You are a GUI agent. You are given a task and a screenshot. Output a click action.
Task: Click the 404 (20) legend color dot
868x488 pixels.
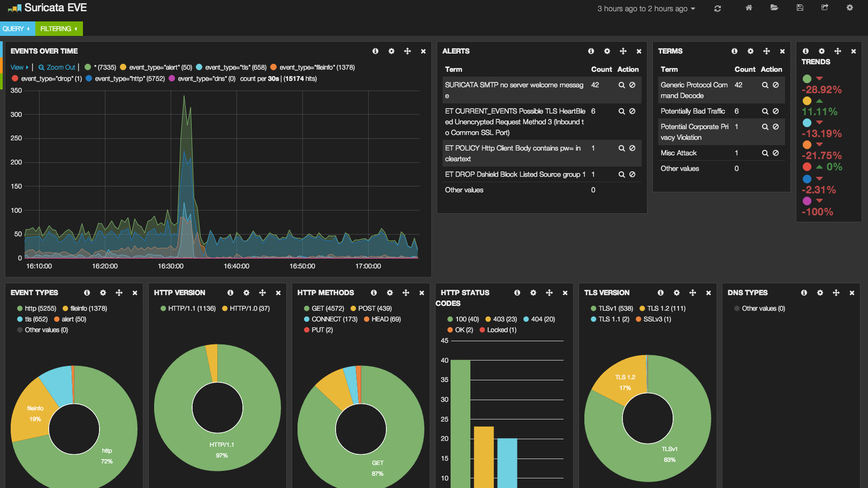coord(526,319)
